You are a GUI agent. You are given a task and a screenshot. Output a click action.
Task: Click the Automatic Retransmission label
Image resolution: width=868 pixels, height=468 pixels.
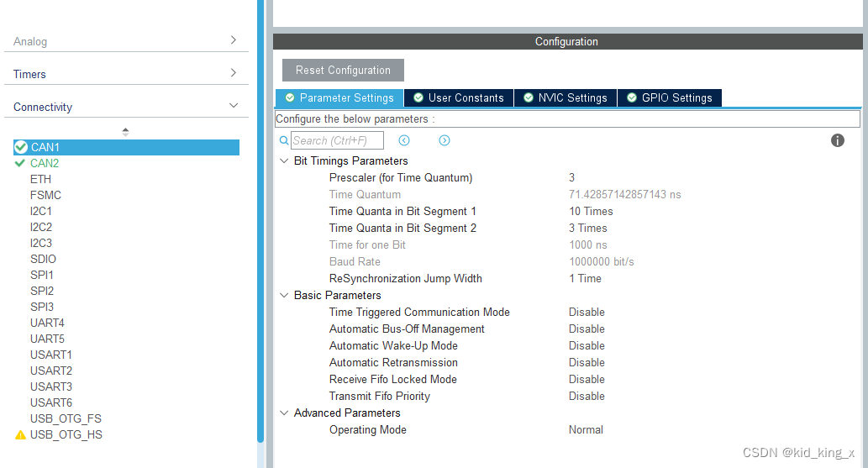(x=393, y=363)
